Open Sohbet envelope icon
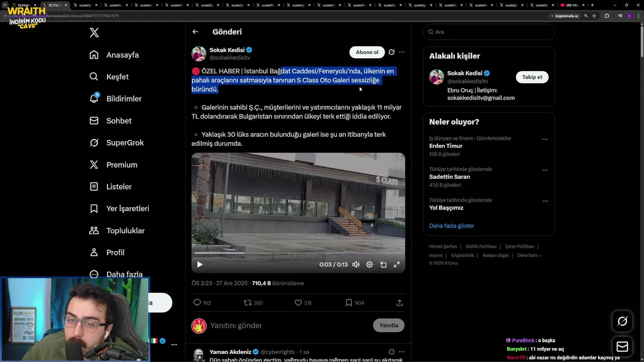This screenshot has width=644, height=362. (x=94, y=121)
